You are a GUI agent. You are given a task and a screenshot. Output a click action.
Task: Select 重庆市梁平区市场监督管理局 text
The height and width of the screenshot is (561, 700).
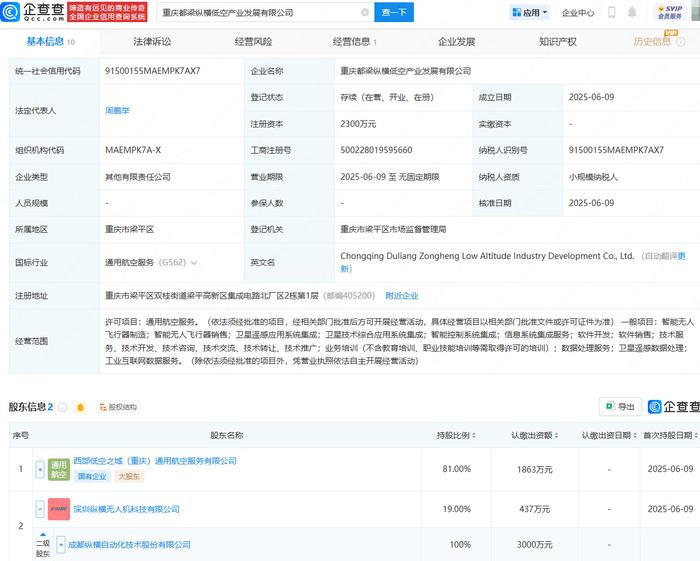(393, 229)
